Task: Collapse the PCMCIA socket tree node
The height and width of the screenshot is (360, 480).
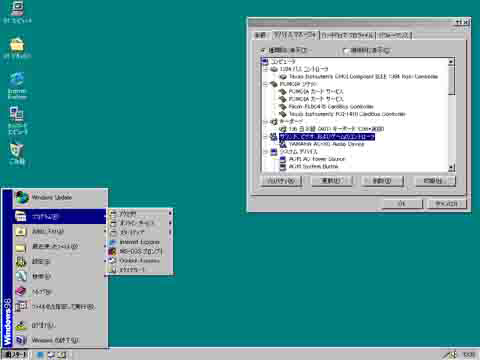Action: (x=266, y=84)
